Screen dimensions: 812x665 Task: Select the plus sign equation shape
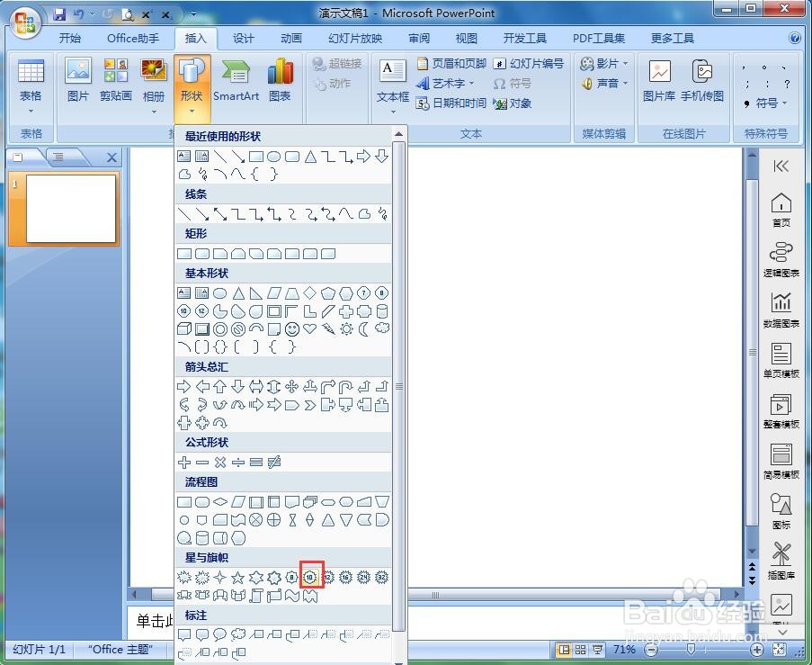183,462
